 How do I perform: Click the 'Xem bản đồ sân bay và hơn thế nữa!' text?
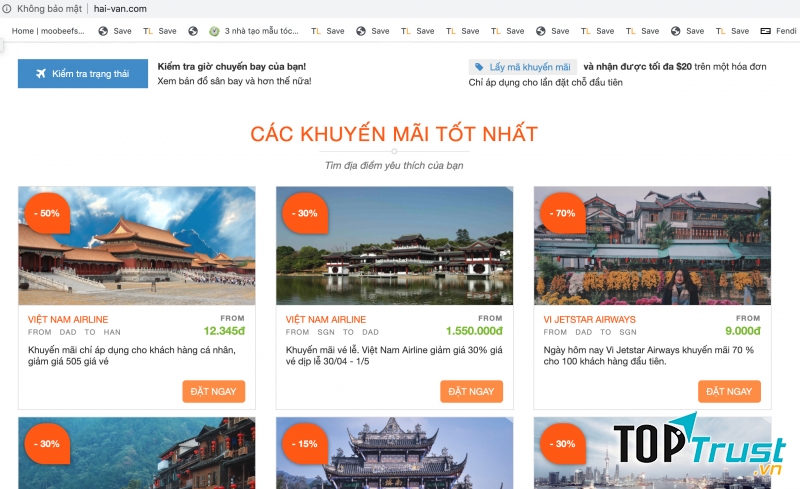point(234,81)
